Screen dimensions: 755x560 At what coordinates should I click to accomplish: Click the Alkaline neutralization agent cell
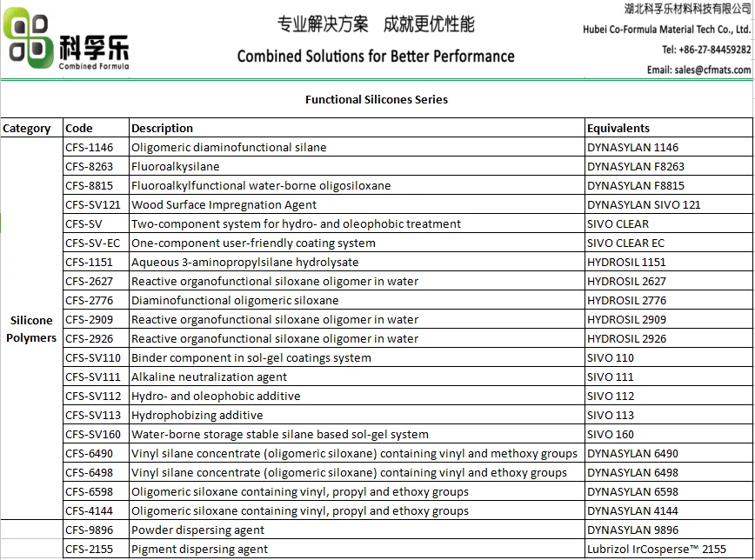coord(209,377)
